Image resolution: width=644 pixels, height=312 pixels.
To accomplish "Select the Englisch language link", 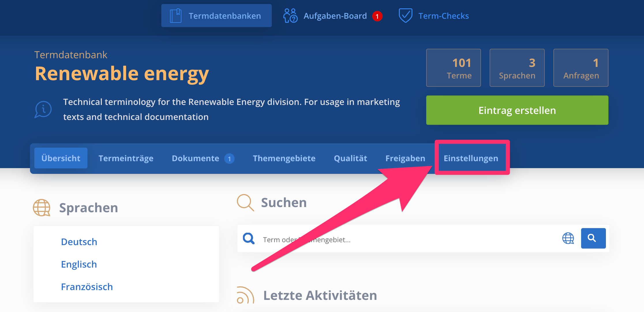I will point(79,264).
